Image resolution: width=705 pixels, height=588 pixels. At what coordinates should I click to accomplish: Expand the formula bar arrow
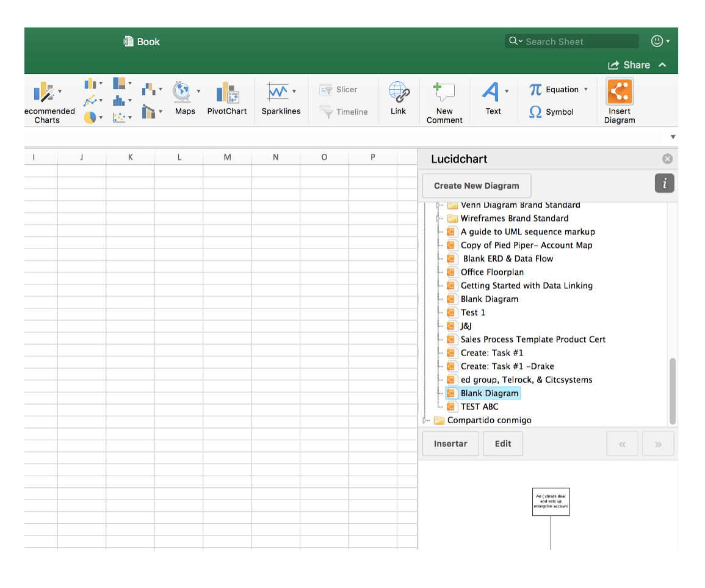tap(673, 137)
